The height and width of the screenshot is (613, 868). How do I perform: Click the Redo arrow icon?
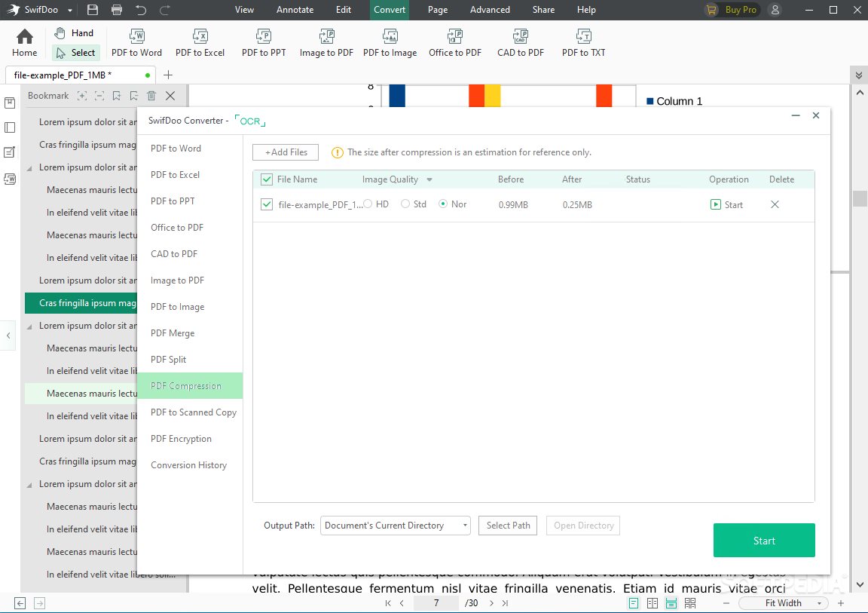[164, 10]
